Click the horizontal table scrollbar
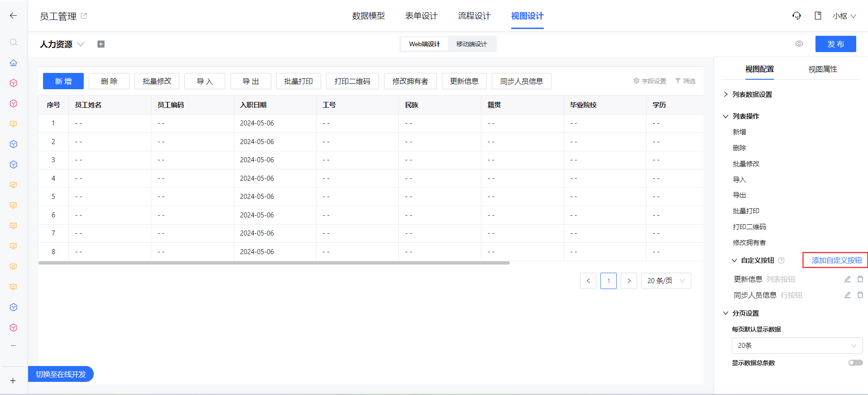 click(x=274, y=263)
